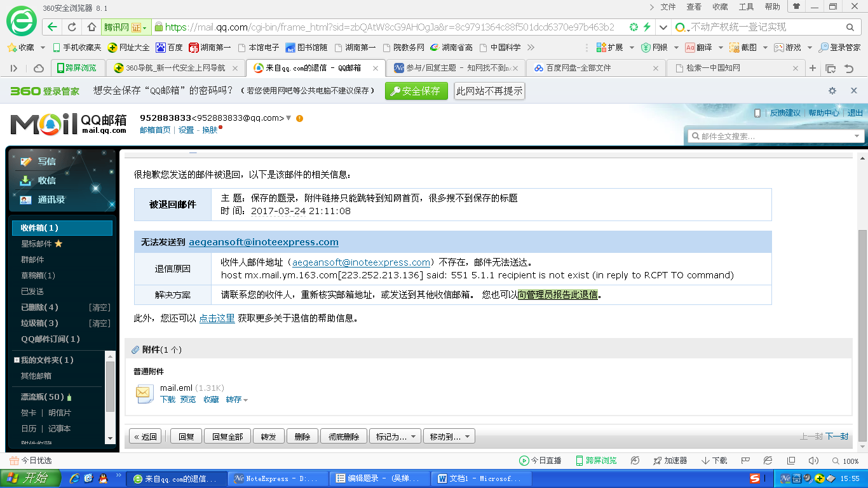Click 向管理员报告此退信 link
Screen dimensions: 868x488
click(558, 295)
